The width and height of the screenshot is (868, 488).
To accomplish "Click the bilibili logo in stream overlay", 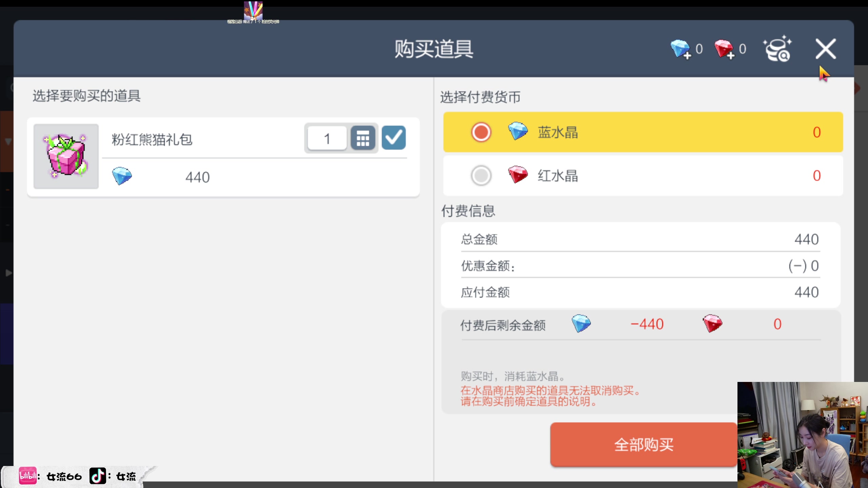I will pyautogui.click(x=28, y=476).
